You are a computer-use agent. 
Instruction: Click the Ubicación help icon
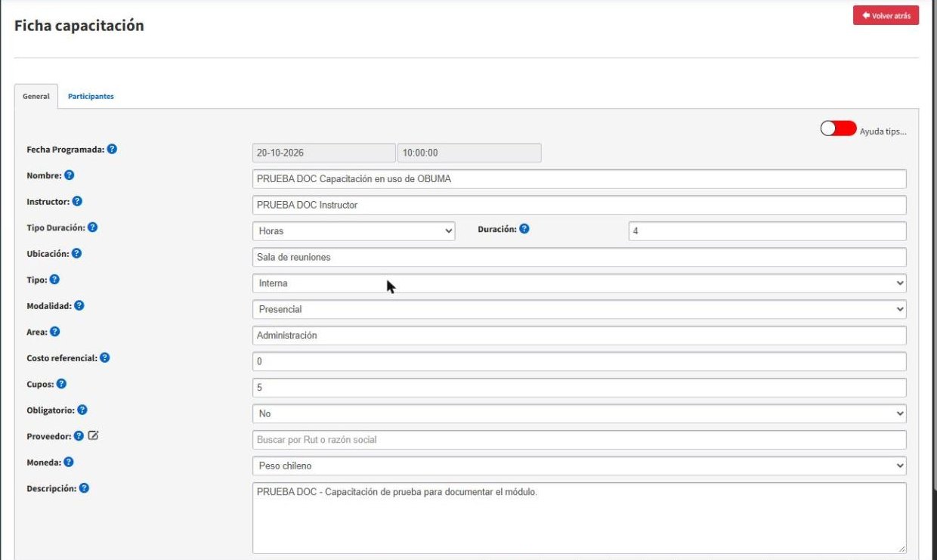click(76, 253)
